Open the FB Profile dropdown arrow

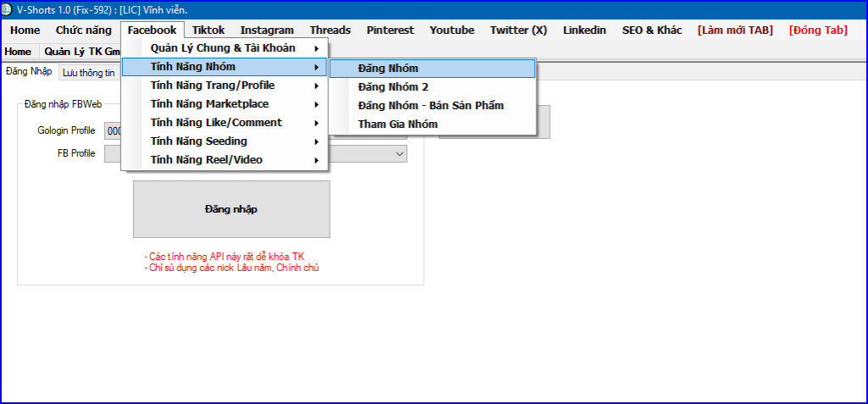pos(399,154)
